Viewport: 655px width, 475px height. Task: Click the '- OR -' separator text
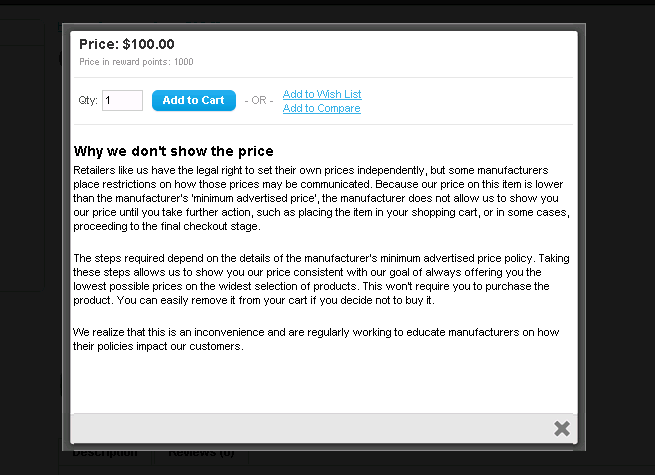tap(259, 101)
